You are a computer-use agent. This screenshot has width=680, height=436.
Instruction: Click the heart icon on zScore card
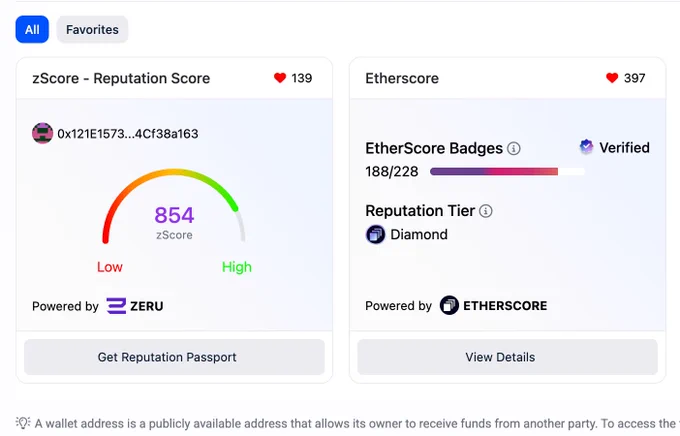click(280, 78)
